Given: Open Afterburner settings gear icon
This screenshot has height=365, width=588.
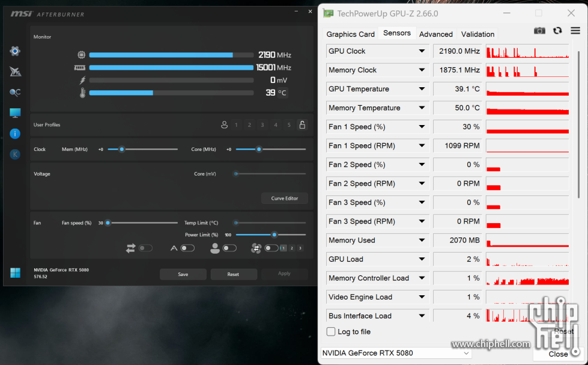Looking at the screenshot, I should pyautogui.click(x=15, y=51).
